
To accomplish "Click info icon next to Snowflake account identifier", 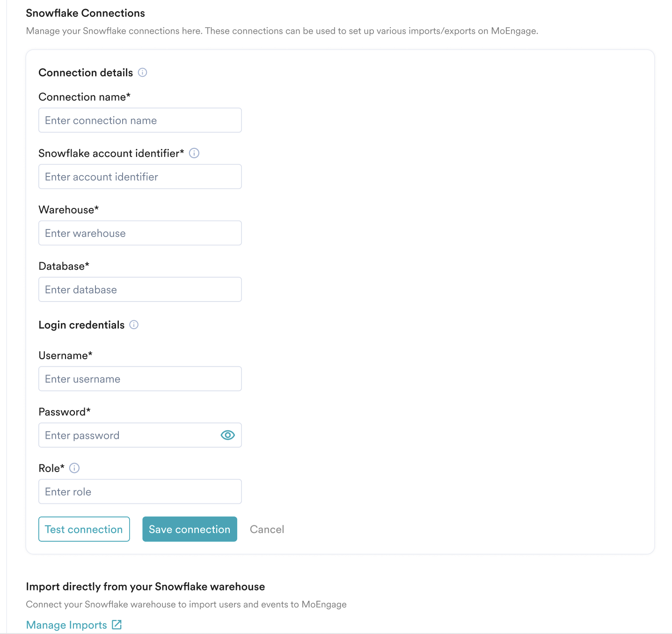I will coord(194,153).
